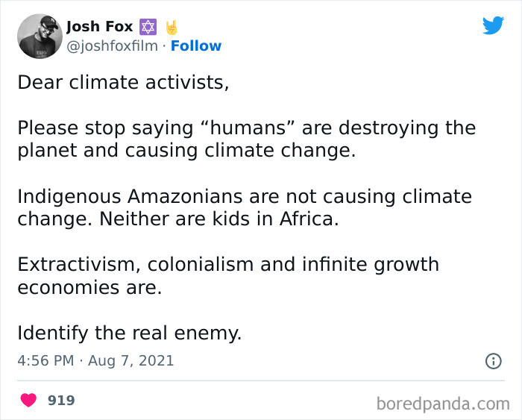
Task: Click the Twitter bird logo
Action: pyautogui.click(x=493, y=25)
